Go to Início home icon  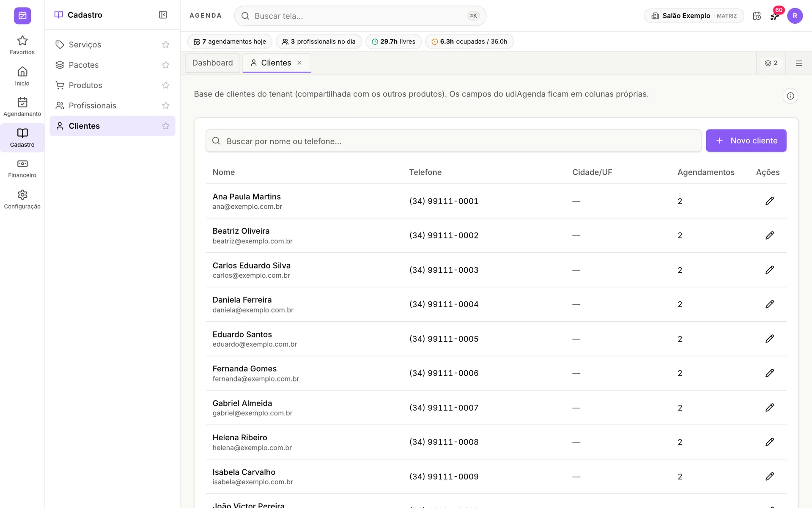(x=22, y=76)
